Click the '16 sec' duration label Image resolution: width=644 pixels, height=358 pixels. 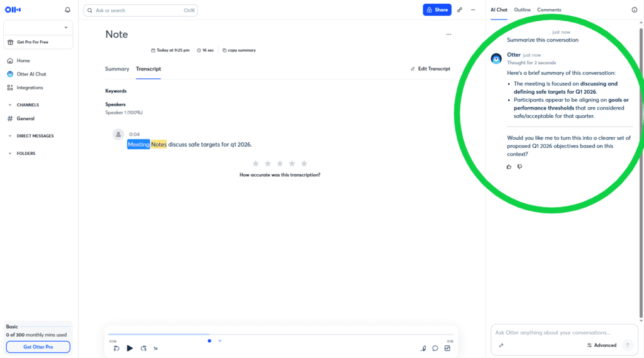[x=206, y=50]
